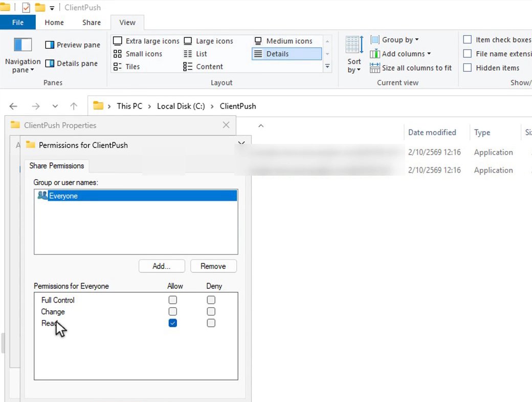Screen dimensions: 532x402
Task: Deny Change permission for Everyone
Action: tap(211, 312)
